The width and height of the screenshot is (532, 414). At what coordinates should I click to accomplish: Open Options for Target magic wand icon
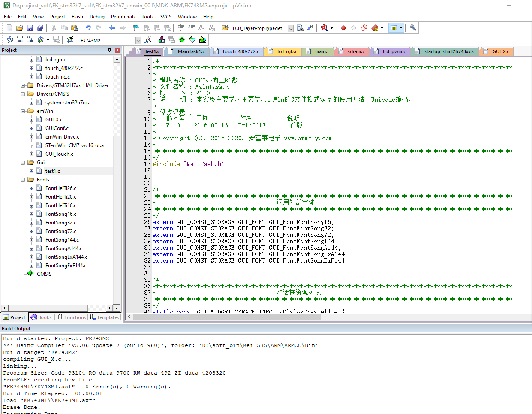pos(148,40)
